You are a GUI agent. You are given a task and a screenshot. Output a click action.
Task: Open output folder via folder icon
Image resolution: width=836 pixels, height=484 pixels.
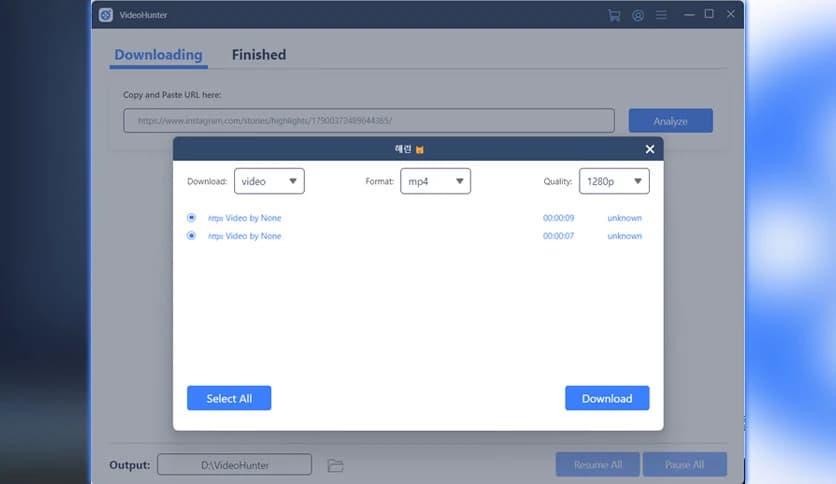[336, 465]
